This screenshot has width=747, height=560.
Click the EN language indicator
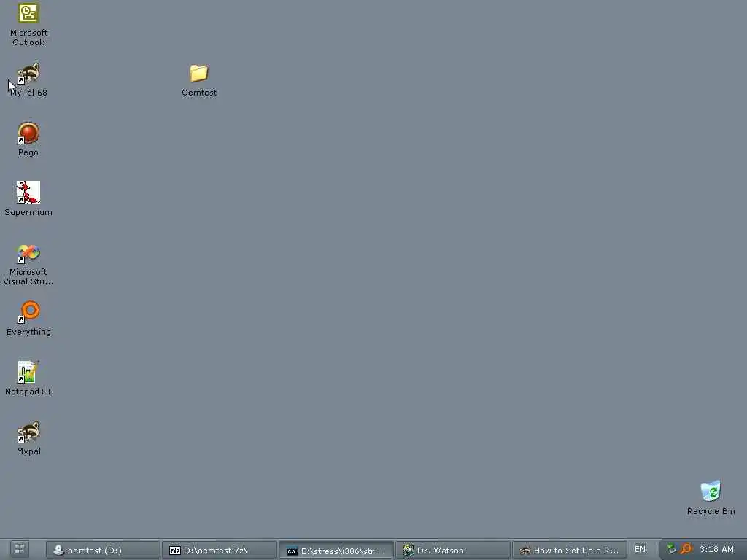coord(640,549)
